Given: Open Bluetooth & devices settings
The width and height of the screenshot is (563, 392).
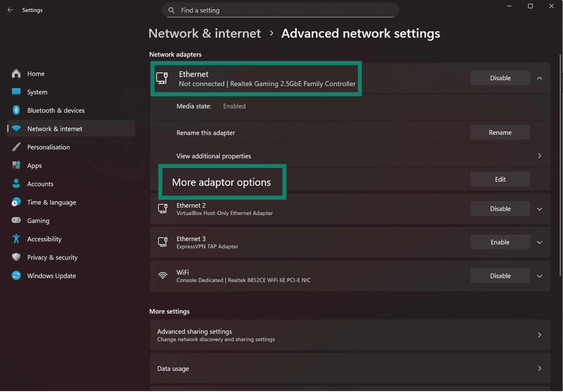Looking at the screenshot, I should [56, 110].
